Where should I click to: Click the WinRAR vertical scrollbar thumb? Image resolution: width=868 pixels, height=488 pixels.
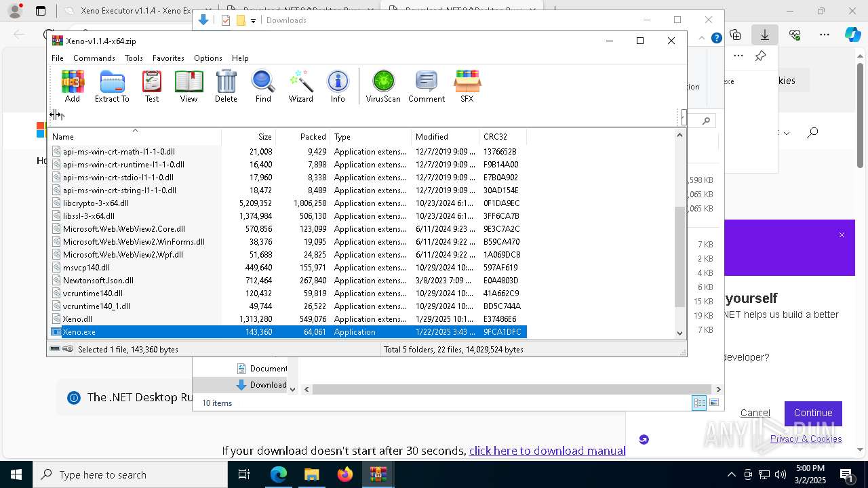click(679, 257)
